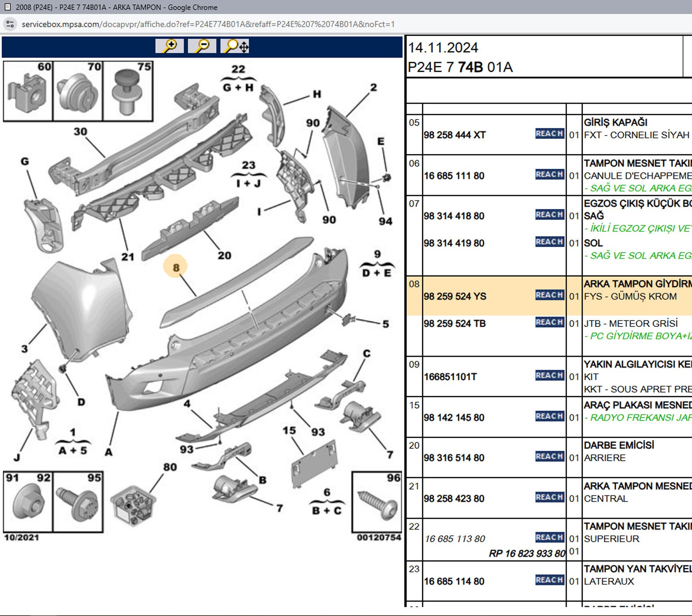Click callout number 30 on bumper beam

coord(80,132)
